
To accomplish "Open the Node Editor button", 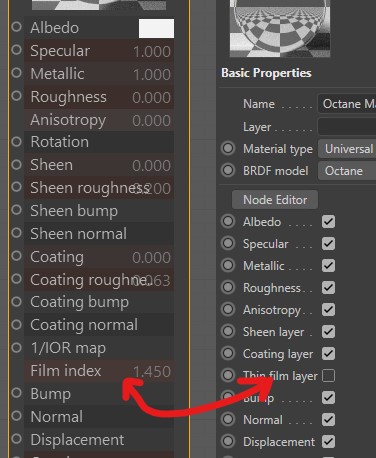I will [275, 200].
